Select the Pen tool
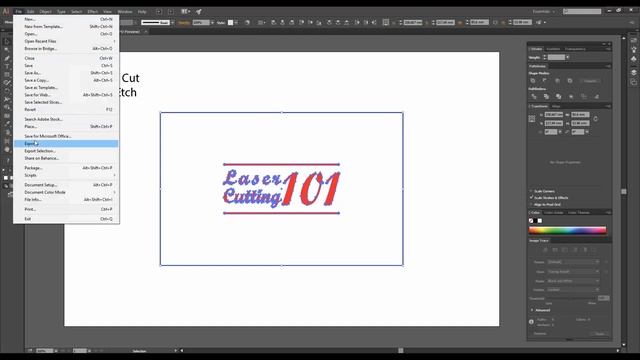 tap(7, 58)
